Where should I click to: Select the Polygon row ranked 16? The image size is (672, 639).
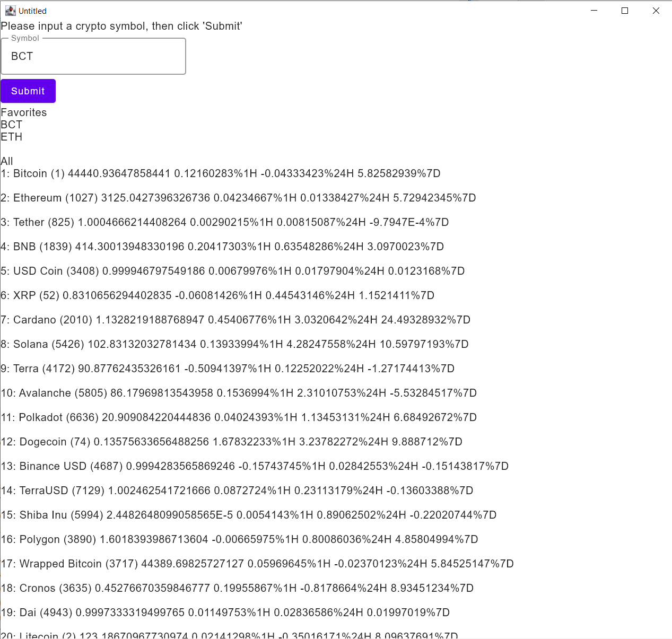tap(239, 539)
